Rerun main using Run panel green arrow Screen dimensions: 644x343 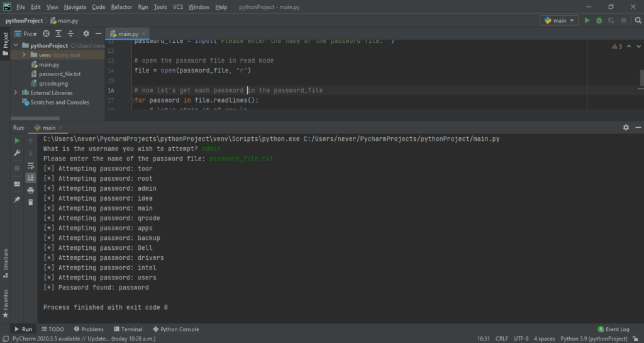click(17, 140)
